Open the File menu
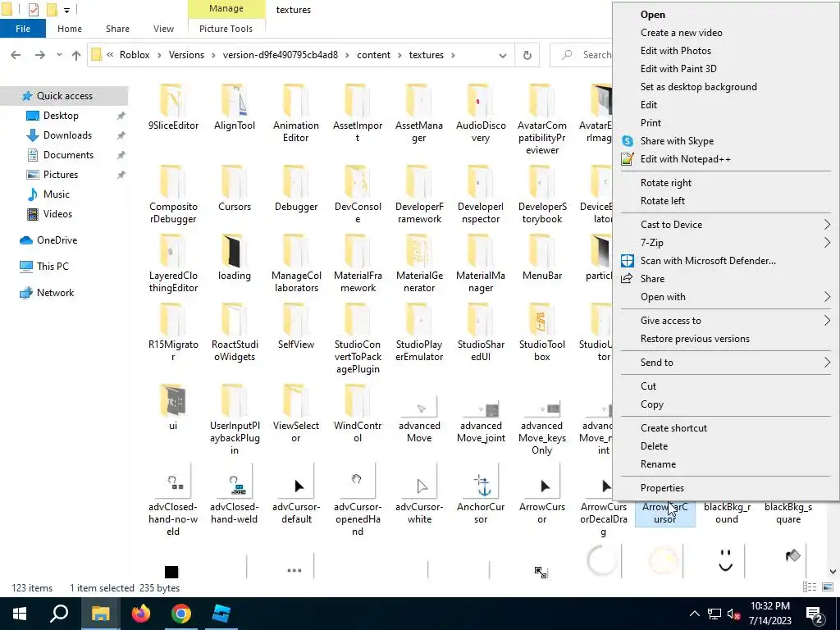The width and height of the screenshot is (840, 630). (x=23, y=29)
